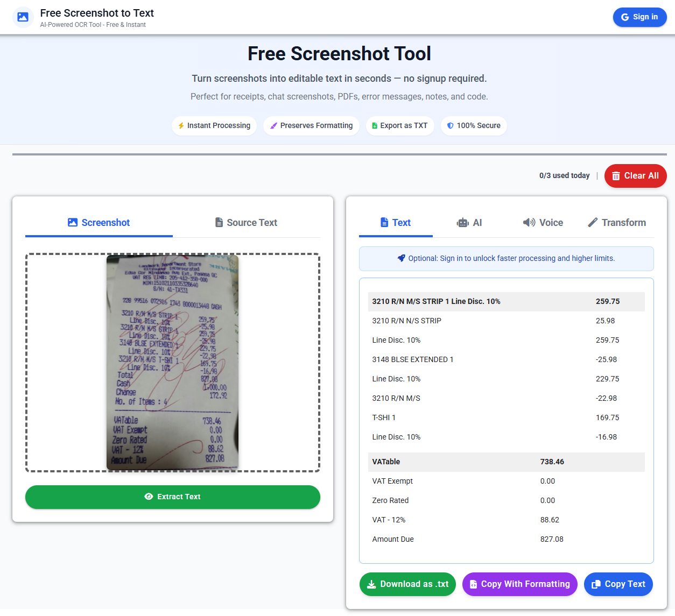
Task: Click the Sign in button
Action: click(x=639, y=17)
